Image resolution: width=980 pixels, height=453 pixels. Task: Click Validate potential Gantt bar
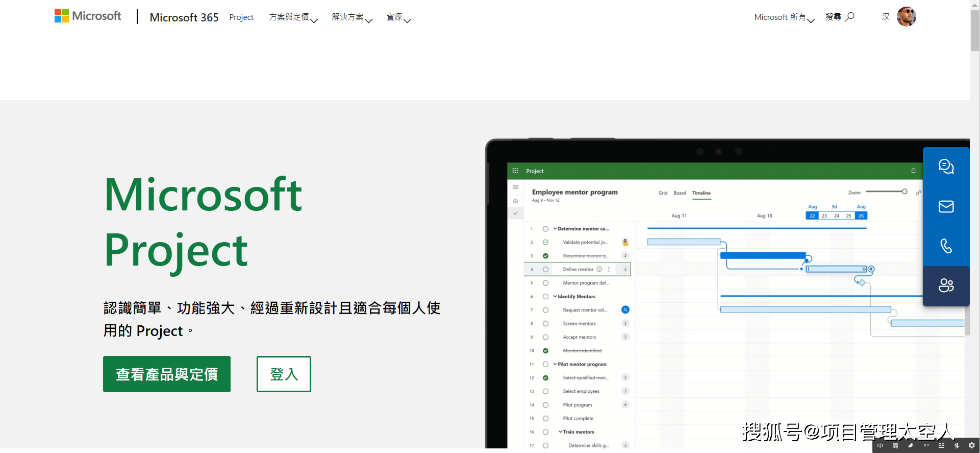(x=684, y=242)
